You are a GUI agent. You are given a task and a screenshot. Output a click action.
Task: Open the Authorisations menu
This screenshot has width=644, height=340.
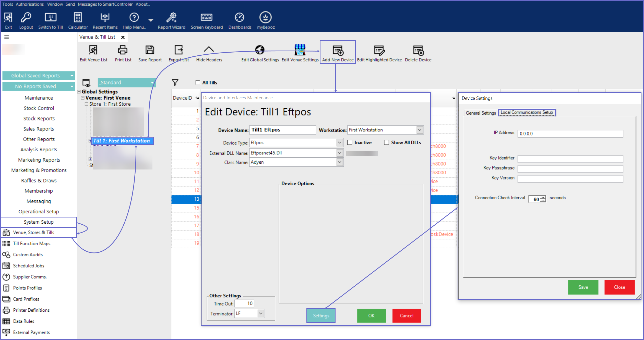pos(30,4)
